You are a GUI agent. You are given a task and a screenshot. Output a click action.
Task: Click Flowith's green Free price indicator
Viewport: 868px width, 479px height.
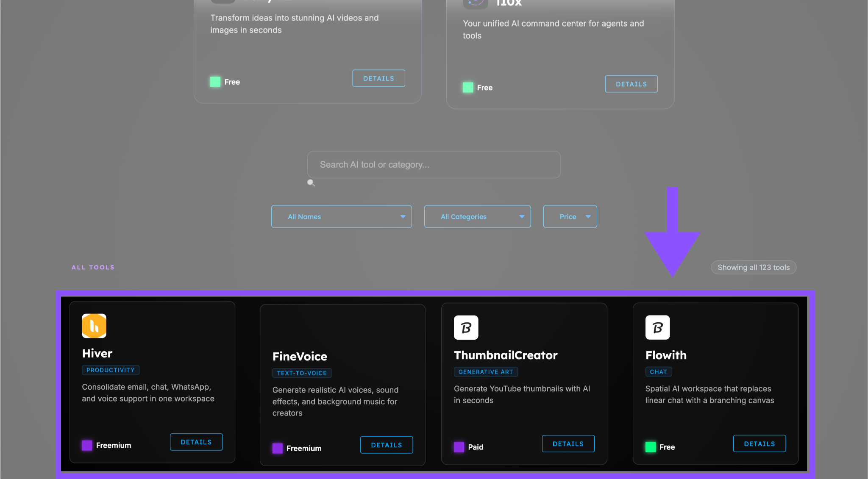(x=650, y=447)
